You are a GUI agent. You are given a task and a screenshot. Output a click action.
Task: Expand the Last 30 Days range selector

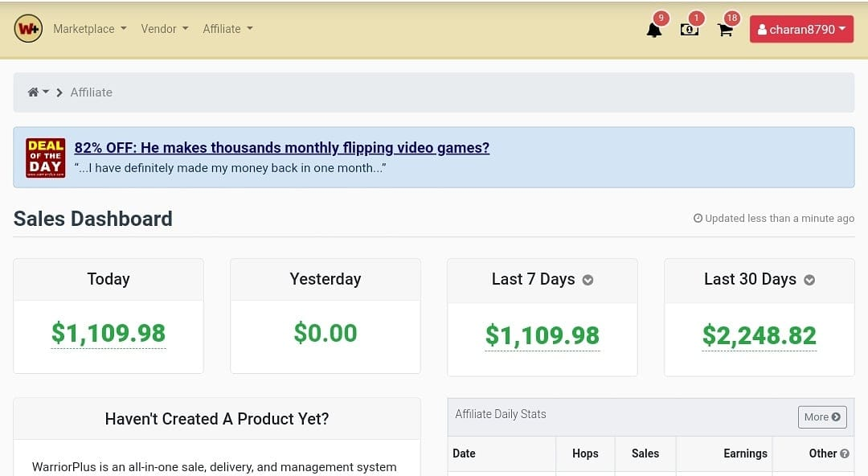tap(809, 280)
